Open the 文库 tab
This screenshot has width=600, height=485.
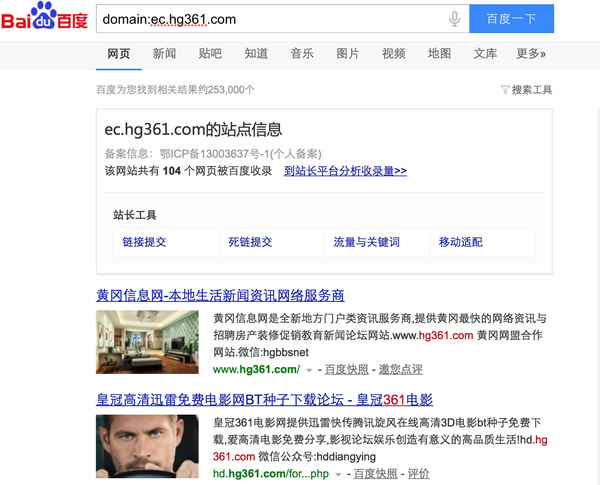tap(485, 54)
